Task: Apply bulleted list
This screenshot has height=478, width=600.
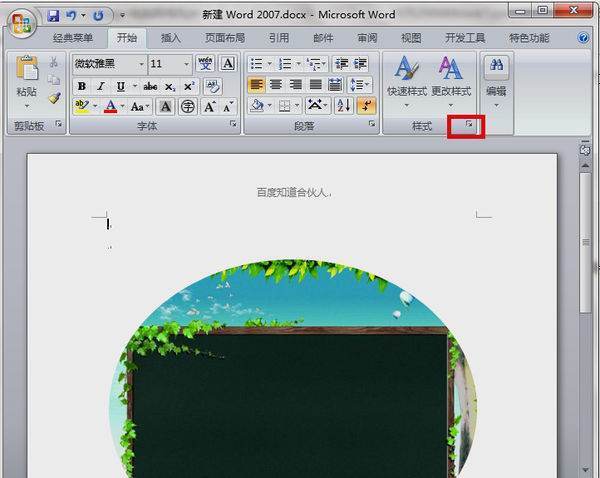Action: click(x=256, y=64)
